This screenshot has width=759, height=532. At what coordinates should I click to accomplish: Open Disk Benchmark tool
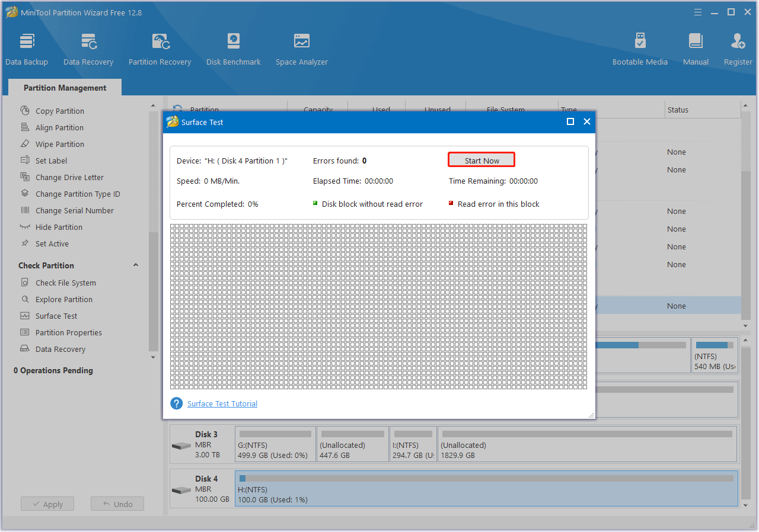pyautogui.click(x=234, y=50)
